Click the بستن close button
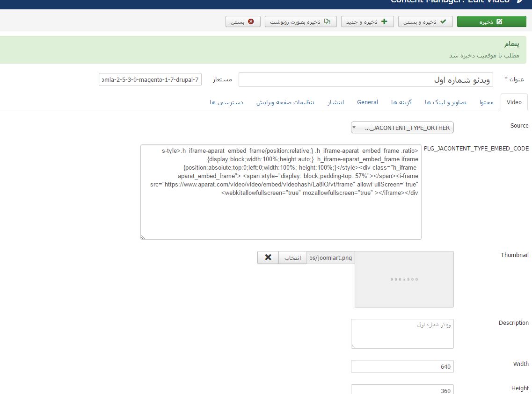The image size is (532, 394). pos(243,21)
